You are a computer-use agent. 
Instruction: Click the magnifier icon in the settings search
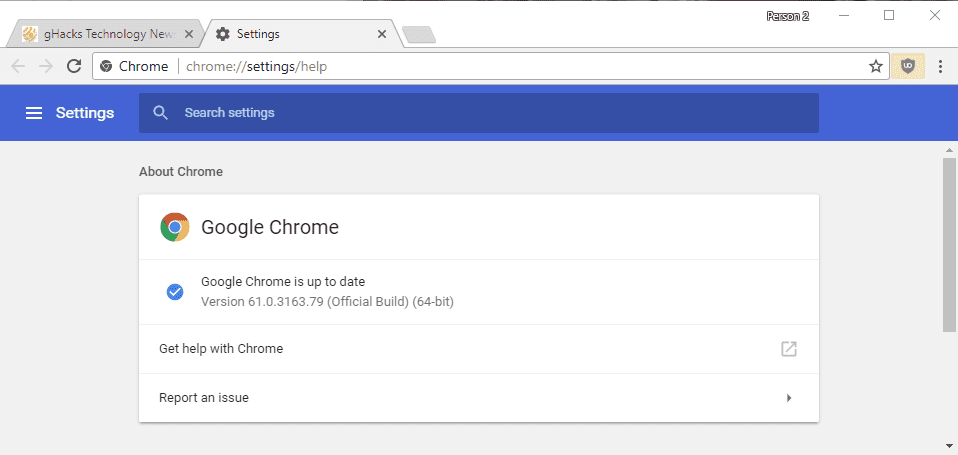point(161,112)
